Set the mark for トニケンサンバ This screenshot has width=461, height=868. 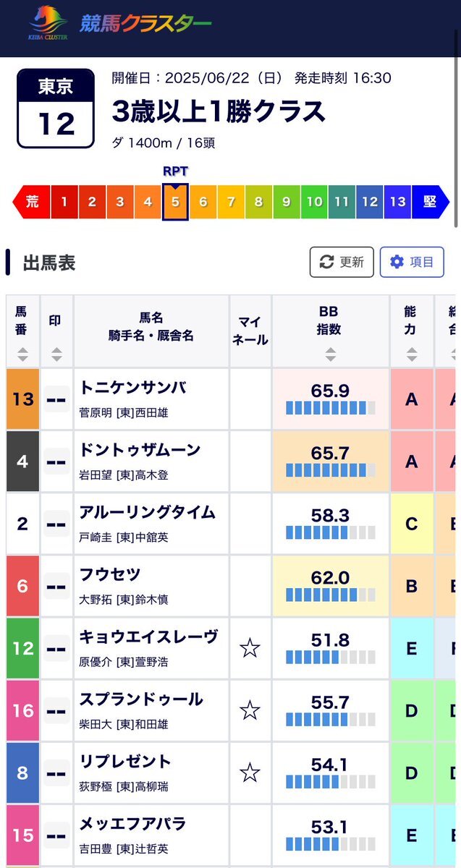click(56, 399)
